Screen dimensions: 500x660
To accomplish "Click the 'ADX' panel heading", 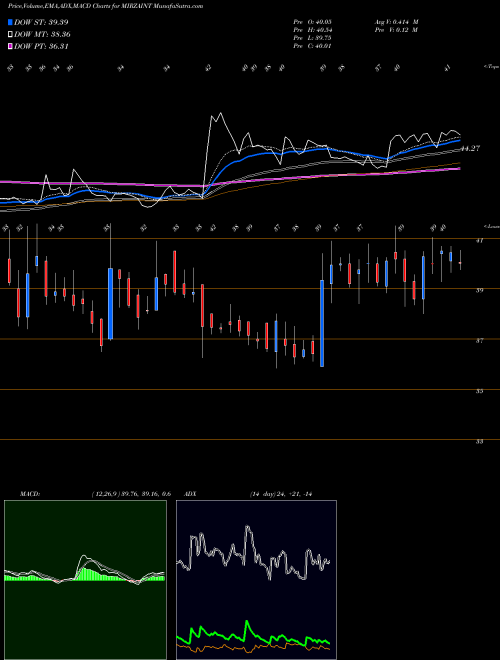I will pos(190,494).
